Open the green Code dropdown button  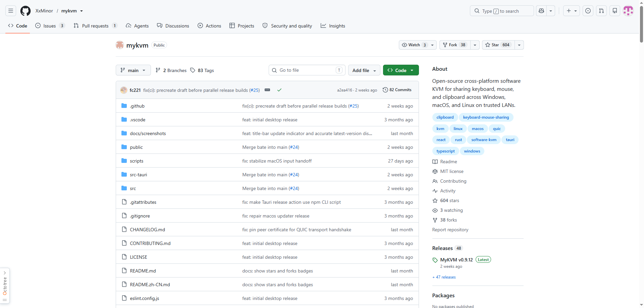pos(401,70)
